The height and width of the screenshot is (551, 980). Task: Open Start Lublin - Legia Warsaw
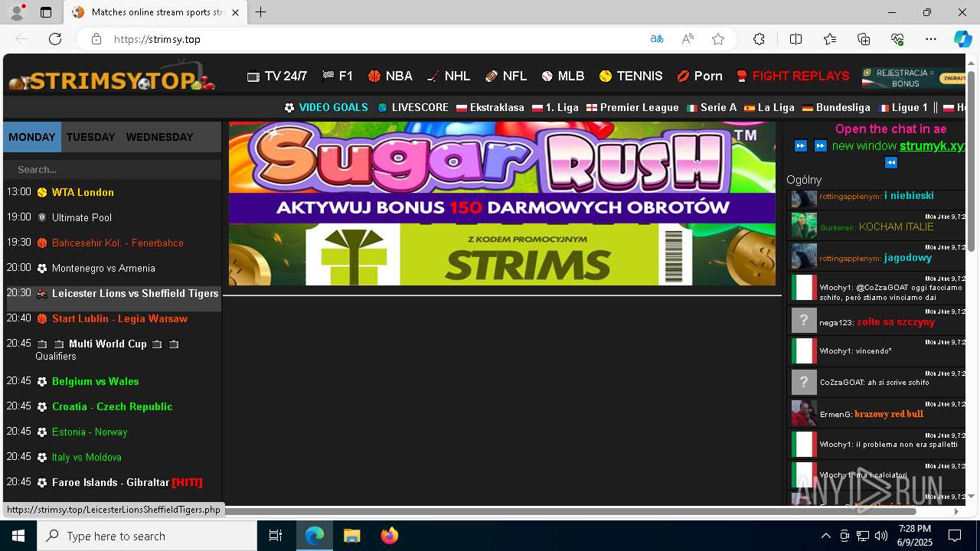(x=119, y=318)
